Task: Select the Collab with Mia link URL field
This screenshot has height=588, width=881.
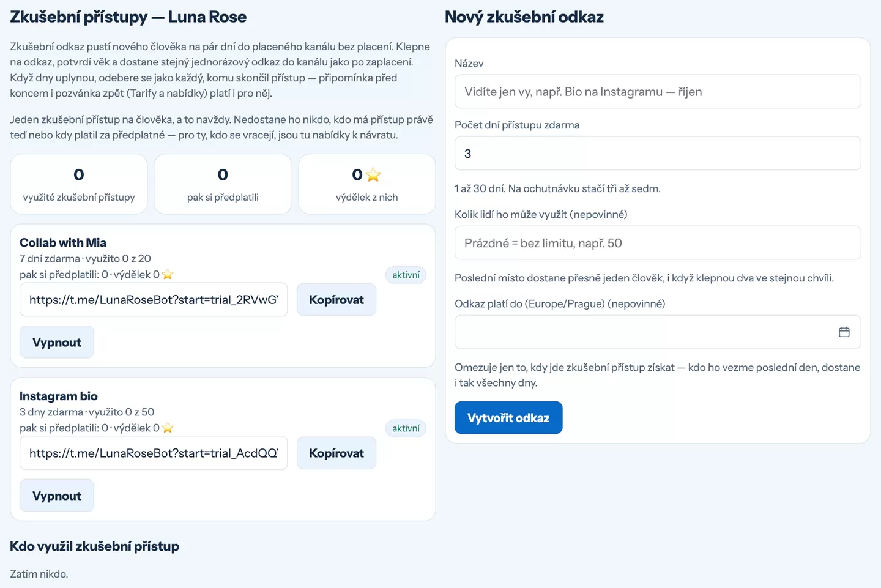Action: [x=154, y=300]
